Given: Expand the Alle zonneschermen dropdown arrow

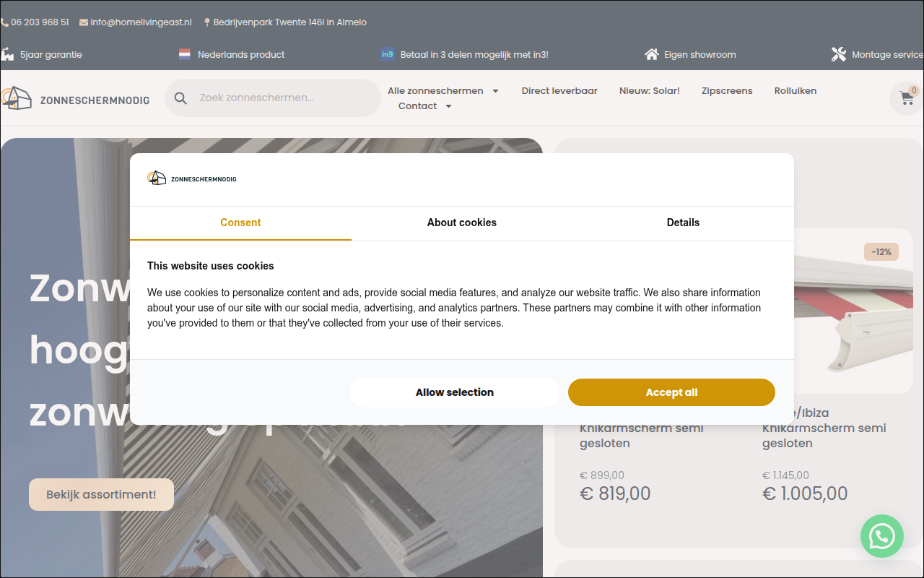Looking at the screenshot, I should pos(495,91).
